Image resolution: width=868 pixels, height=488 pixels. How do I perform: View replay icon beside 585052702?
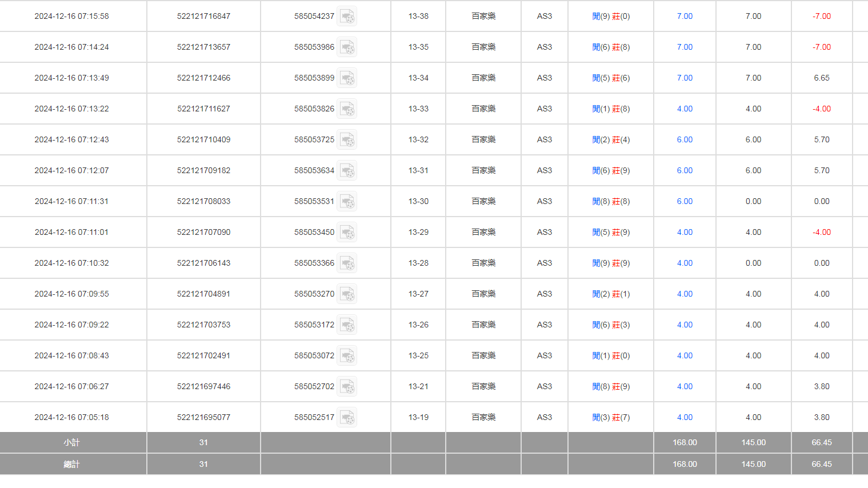click(347, 387)
